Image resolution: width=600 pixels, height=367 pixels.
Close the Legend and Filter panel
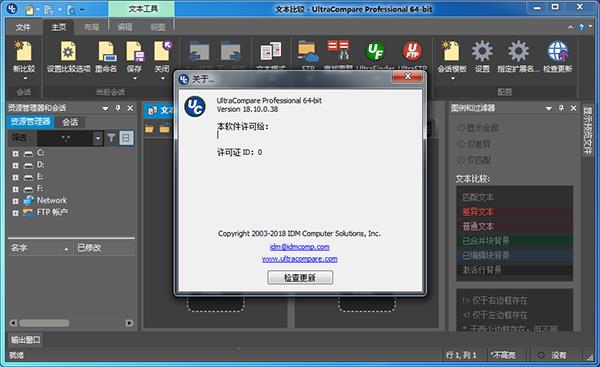pos(573,108)
